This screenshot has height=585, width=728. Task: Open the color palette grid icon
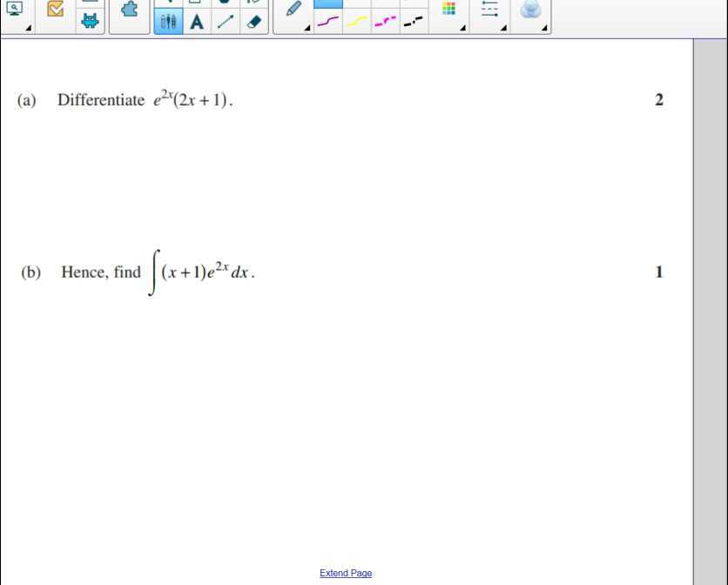coord(448,9)
